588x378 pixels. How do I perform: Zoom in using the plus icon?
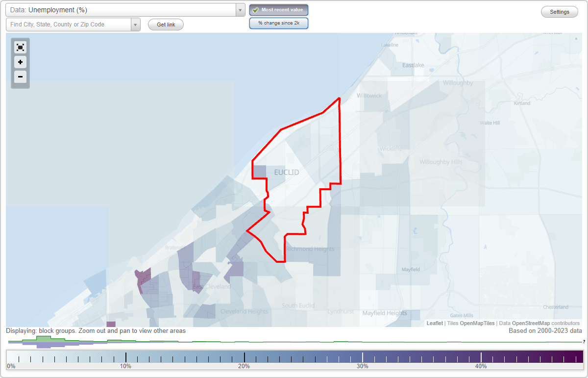(20, 62)
